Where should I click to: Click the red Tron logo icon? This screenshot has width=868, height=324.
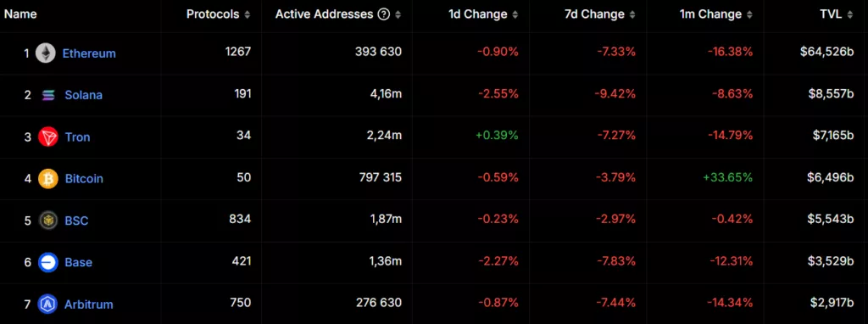(x=48, y=137)
